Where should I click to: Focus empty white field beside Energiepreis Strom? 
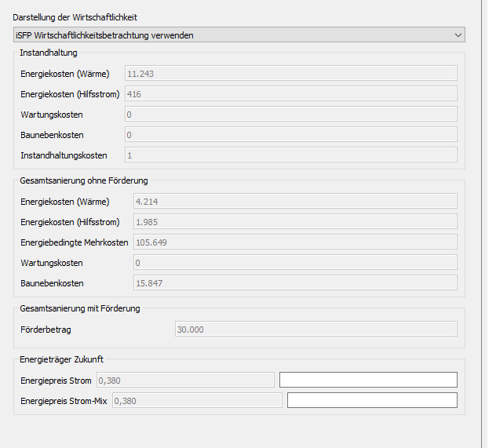[368, 381]
